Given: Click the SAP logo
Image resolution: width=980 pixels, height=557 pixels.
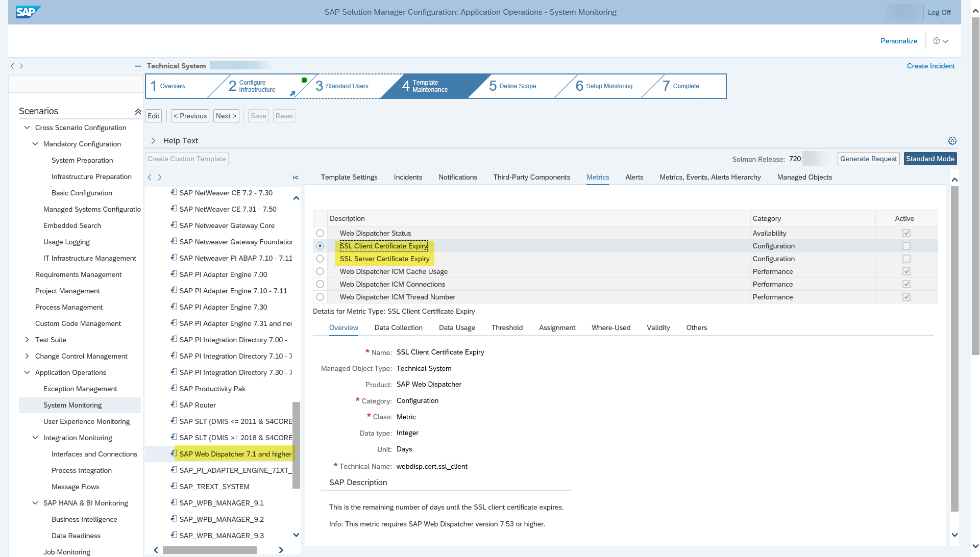Looking at the screenshot, I should point(28,12).
